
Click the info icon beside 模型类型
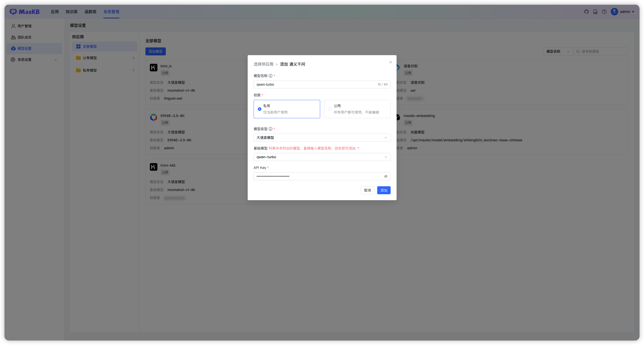(x=271, y=129)
